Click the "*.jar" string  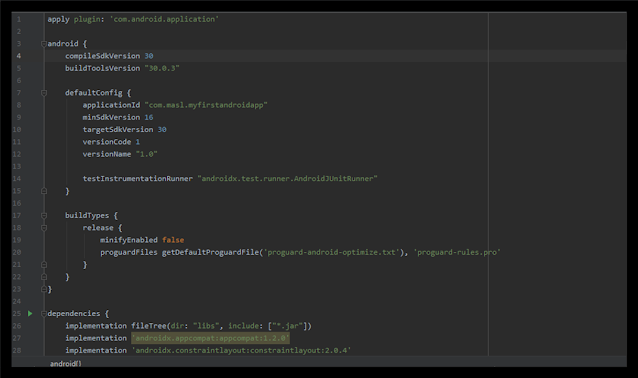click(x=287, y=326)
